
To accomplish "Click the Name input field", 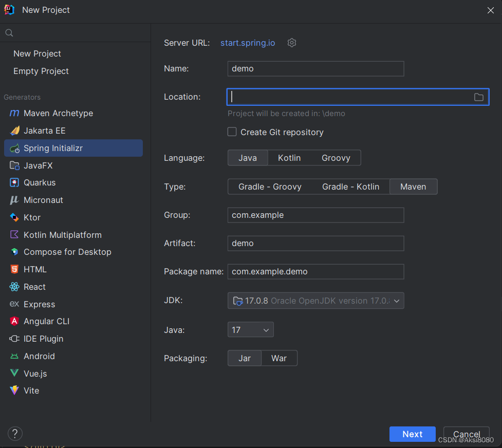I will point(315,68).
